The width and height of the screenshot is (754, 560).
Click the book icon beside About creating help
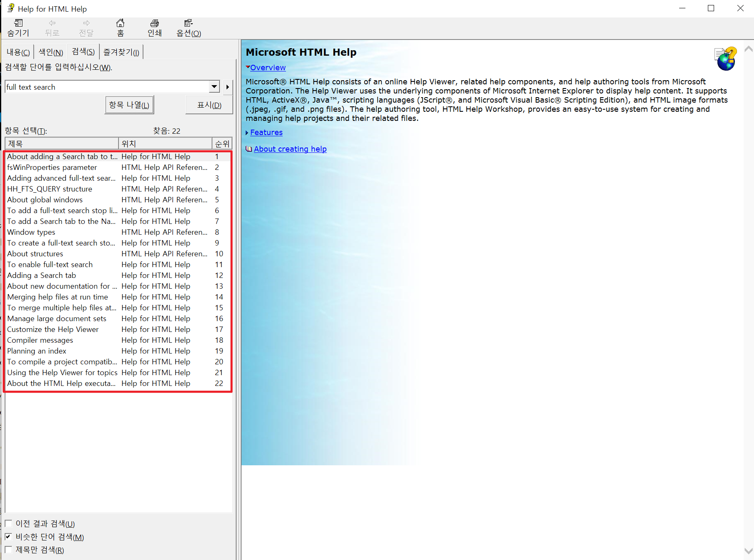pos(249,149)
